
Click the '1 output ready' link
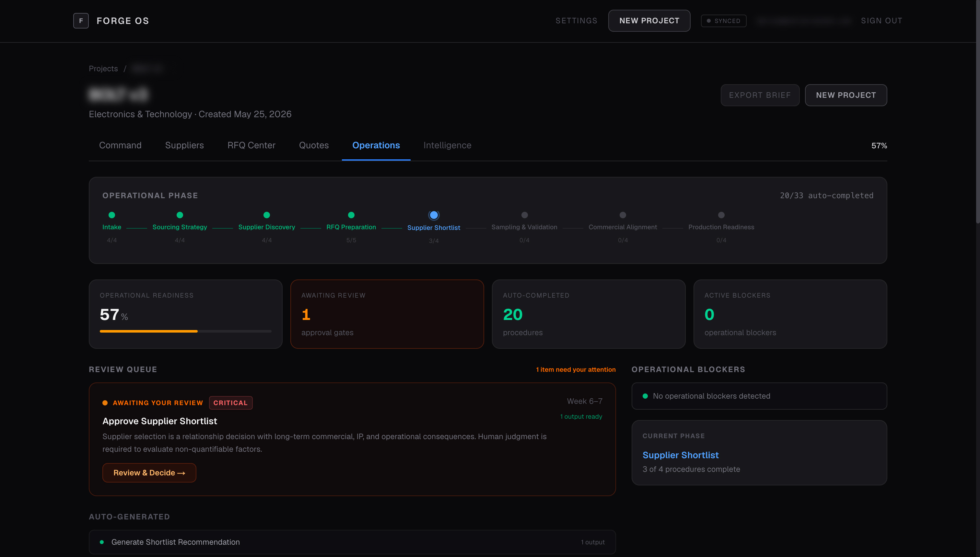point(581,416)
